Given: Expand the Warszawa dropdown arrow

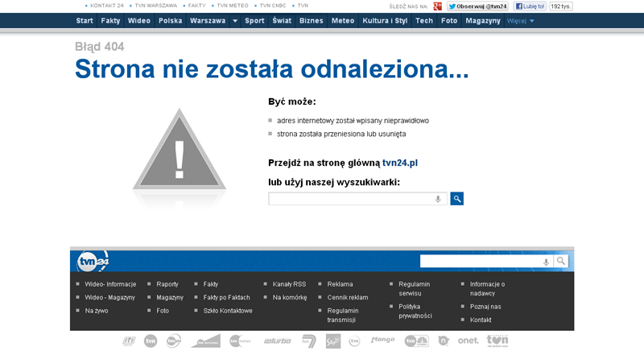Looking at the screenshot, I should (234, 21).
